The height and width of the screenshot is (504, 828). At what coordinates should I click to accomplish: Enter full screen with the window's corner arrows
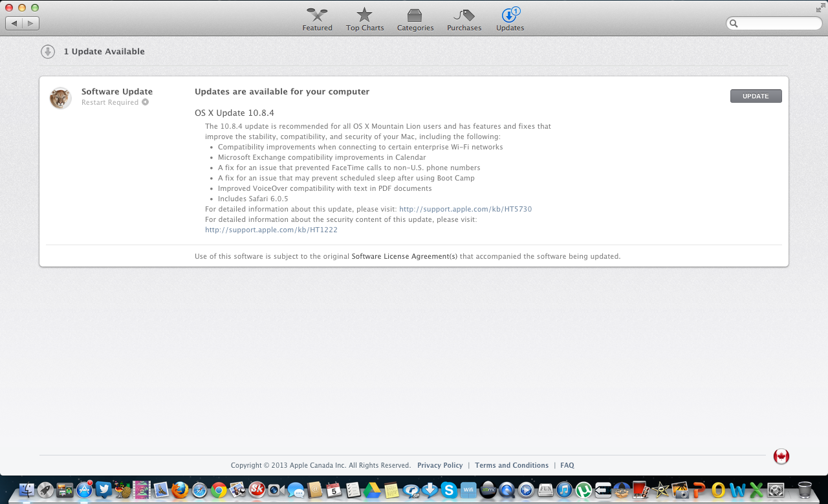820,8
